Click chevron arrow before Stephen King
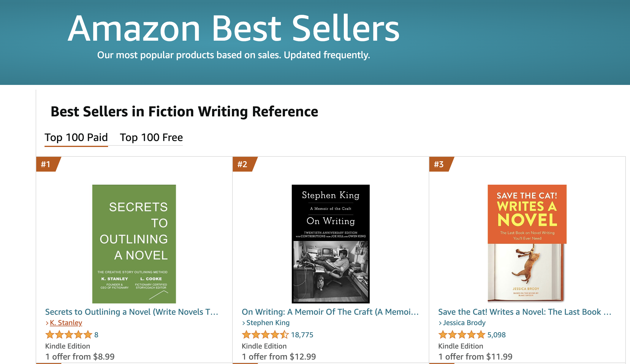The width and height of the screenshot is (630, 364). 243,323
